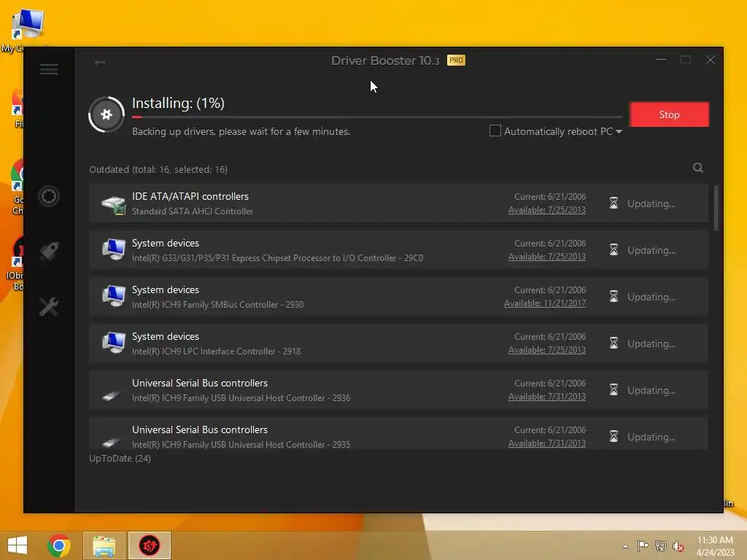Select the Standard SATA AHCI Controller text
Viewport: 747px width, 560px height.
coord(193,211)
